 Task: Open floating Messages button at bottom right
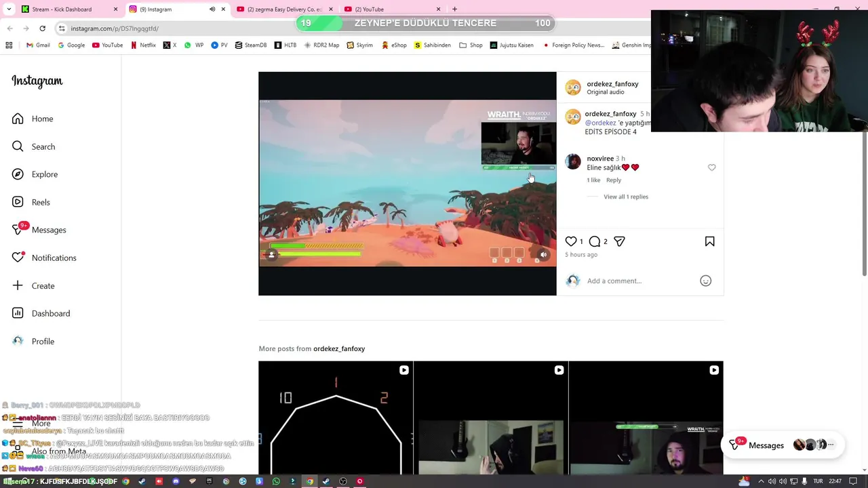pyautogui.click(x=782, y=445)
